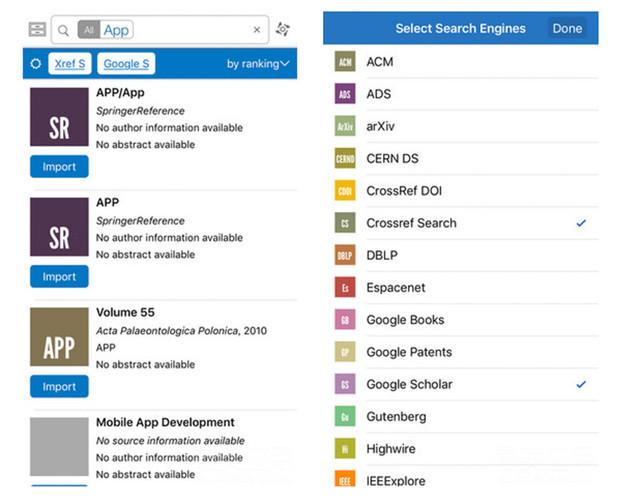Uncheck Crossref Search engine
The width and height of the screenshot is (640, 504).
581,223
